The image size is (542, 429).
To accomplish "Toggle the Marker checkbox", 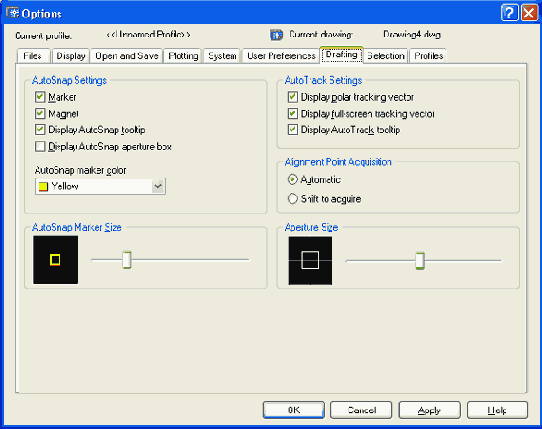I will [x=40, y=97].
